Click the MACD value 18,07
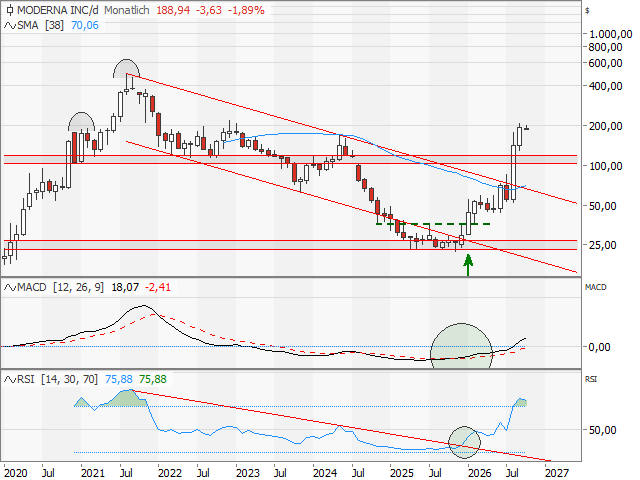 (125, 288)
